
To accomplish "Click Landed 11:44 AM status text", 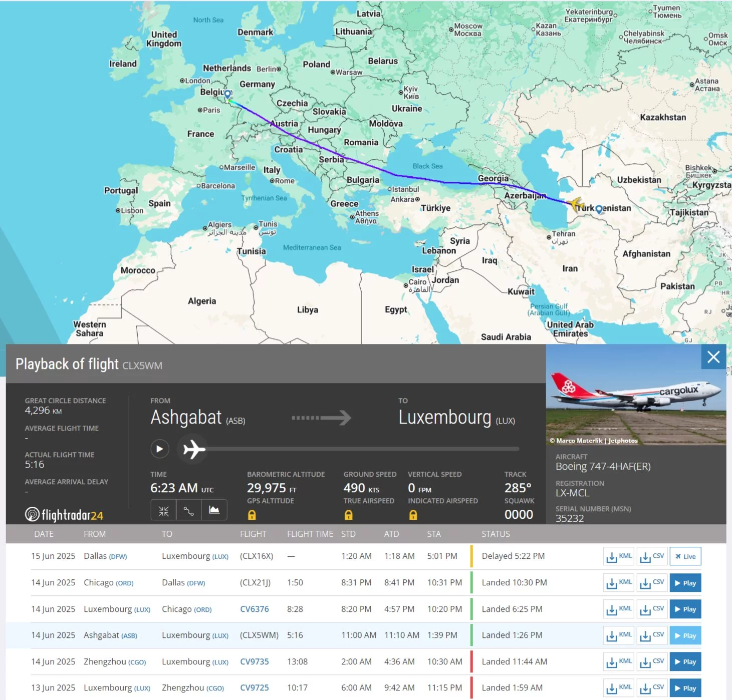I will coord(515,661).
